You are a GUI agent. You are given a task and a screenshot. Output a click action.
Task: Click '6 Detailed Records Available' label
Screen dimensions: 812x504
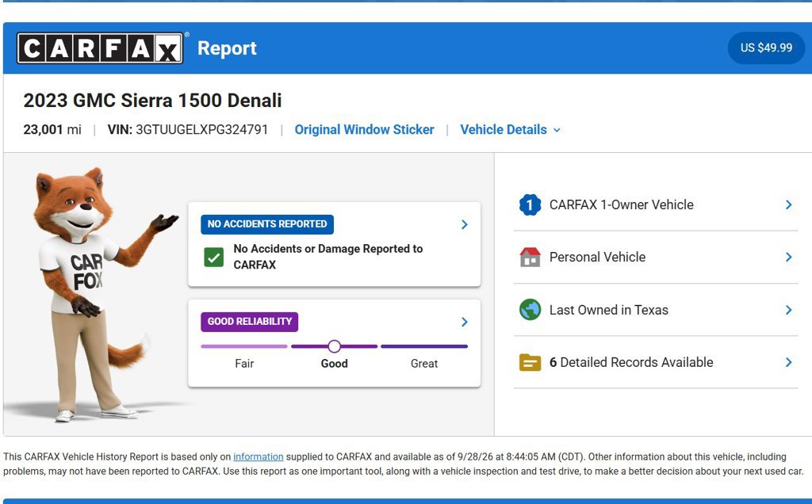630,362
